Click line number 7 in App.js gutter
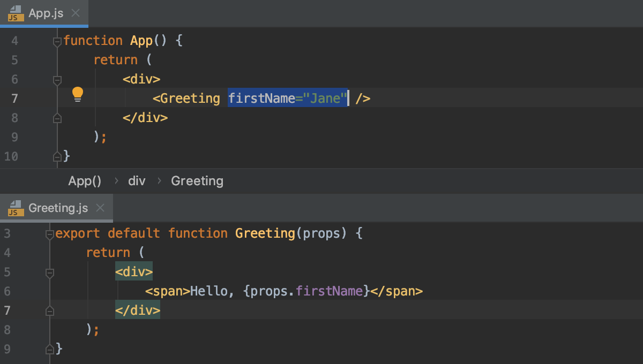This screenshot has height=364, width=643. click(x=14, y=98)
